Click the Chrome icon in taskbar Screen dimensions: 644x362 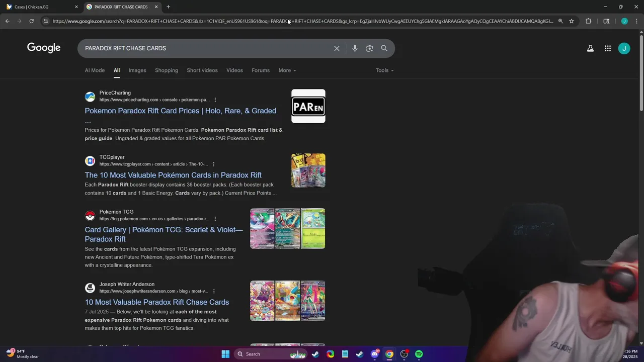(389, 354)
